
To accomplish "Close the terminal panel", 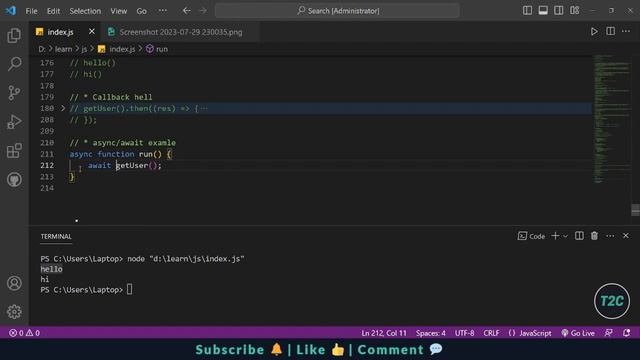I will coord(626,236).
